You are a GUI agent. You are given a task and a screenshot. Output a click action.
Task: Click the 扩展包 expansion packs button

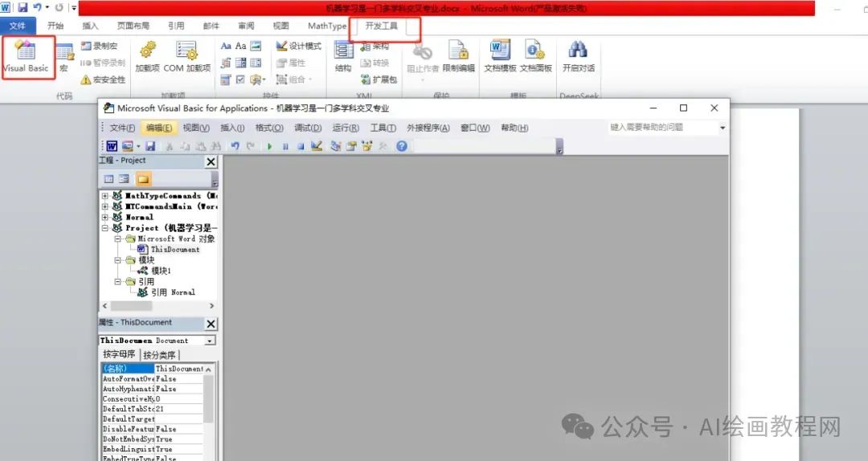(x=379, y=80)
